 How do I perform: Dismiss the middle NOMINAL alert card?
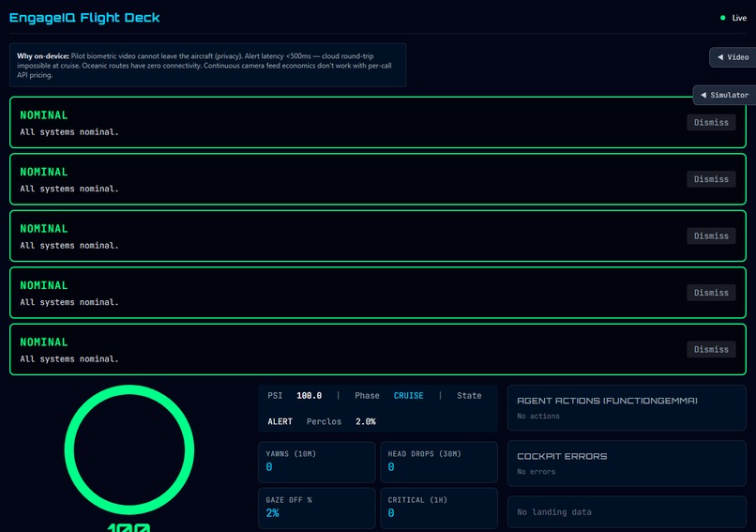coord(711,236)
